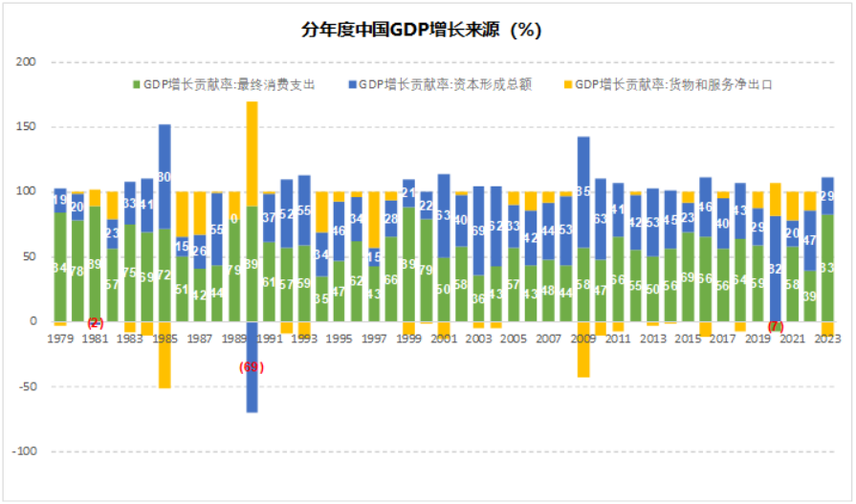Click the red (7) label near 2020
Viewport: 856px width, 504px height.
776,327
